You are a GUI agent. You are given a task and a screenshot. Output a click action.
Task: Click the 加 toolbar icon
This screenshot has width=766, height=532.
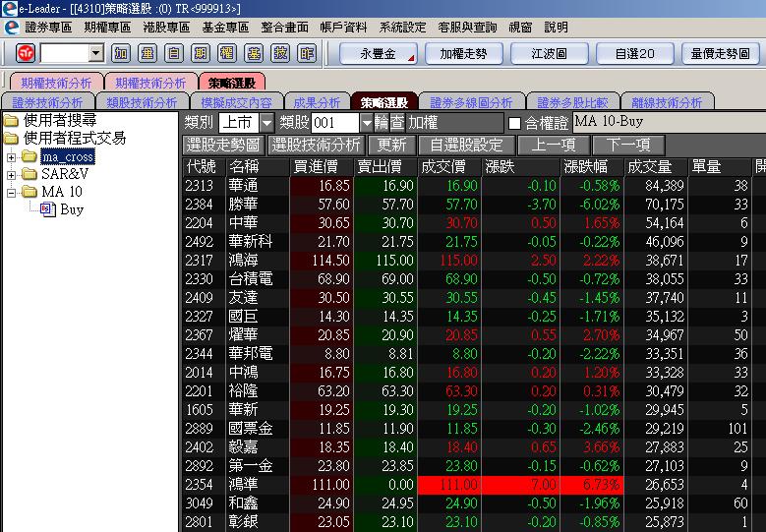pyautogui.click(x=121, y=53)
